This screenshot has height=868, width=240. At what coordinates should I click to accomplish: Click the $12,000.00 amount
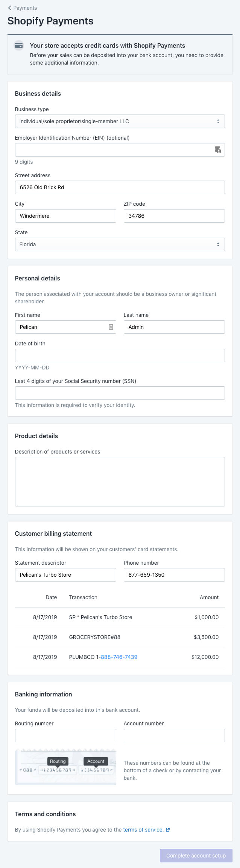(x=205, y=657)
